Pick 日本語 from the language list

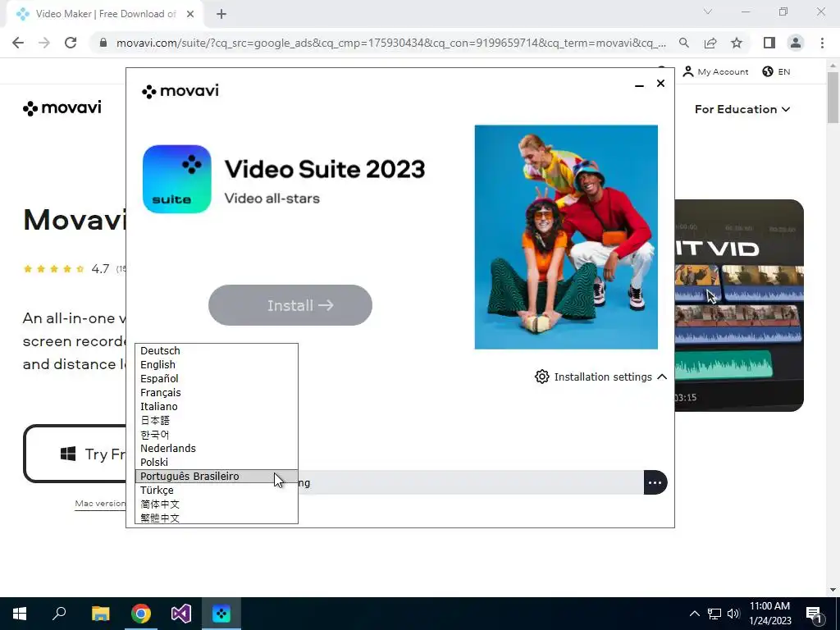pos(216,421)
